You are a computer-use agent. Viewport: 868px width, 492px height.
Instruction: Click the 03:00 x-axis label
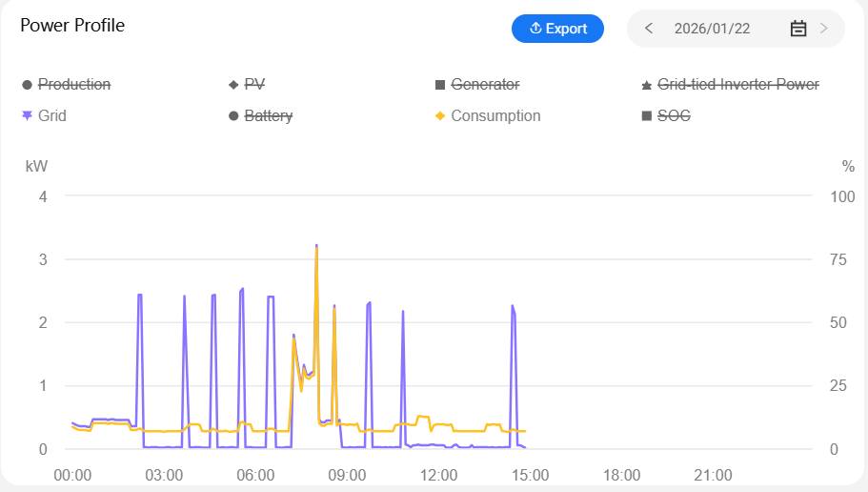pos(164,475)
